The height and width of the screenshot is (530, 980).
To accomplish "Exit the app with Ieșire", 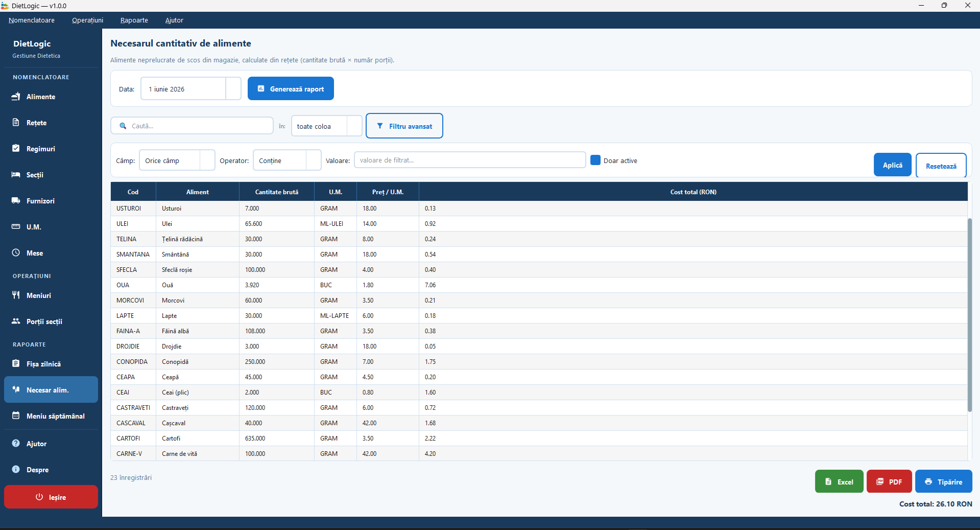I will click(x=51, y=497).
